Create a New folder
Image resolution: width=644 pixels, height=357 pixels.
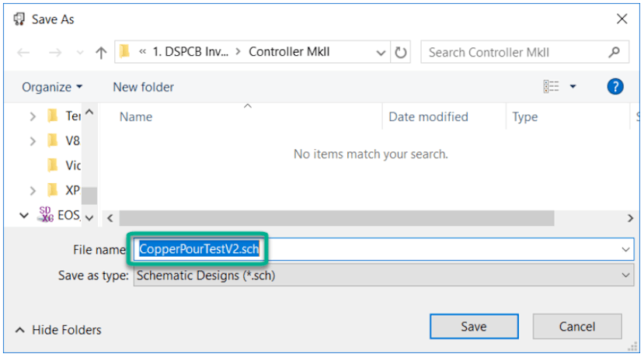[x=144, y=87]
